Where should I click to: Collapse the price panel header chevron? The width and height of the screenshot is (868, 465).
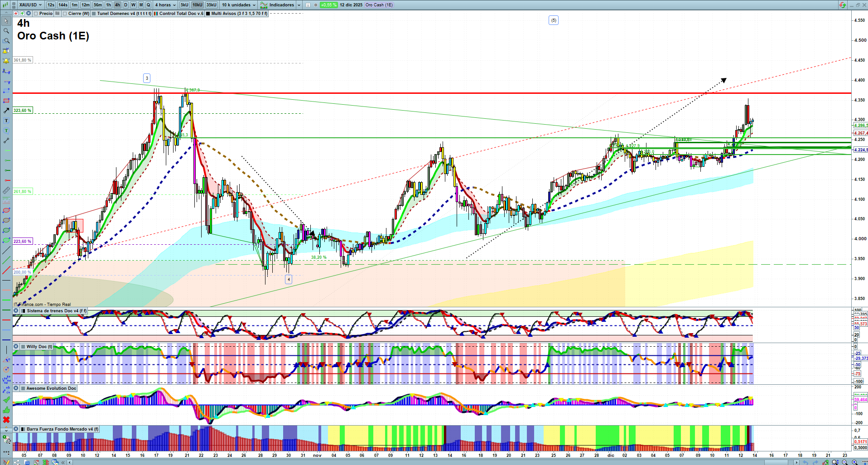(x=6, y=14)
